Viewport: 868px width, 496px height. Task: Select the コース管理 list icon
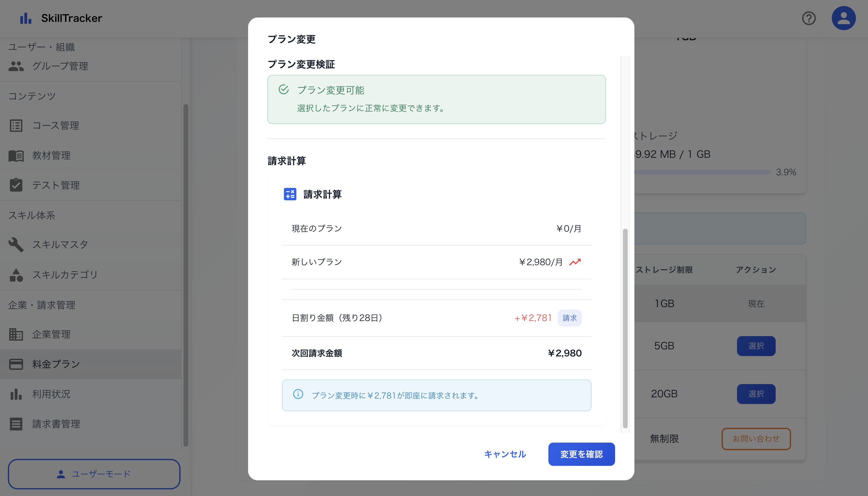point(16,126)
